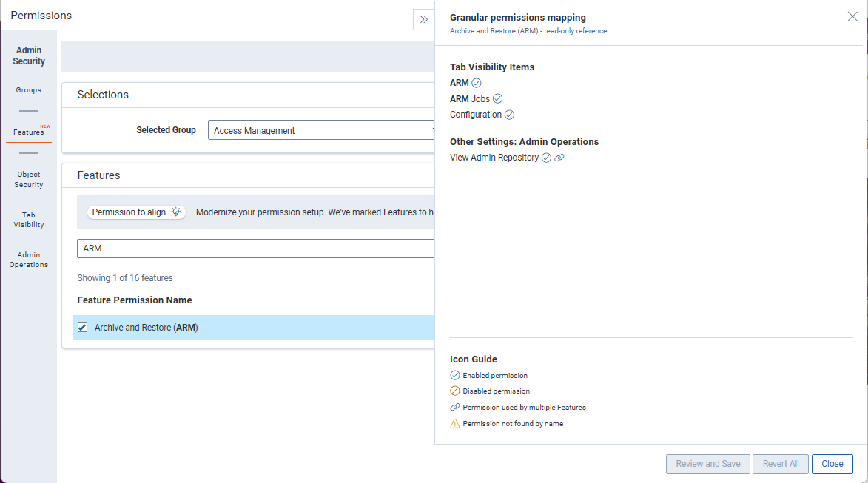
Task: Click the Close button
Action: 832,464
